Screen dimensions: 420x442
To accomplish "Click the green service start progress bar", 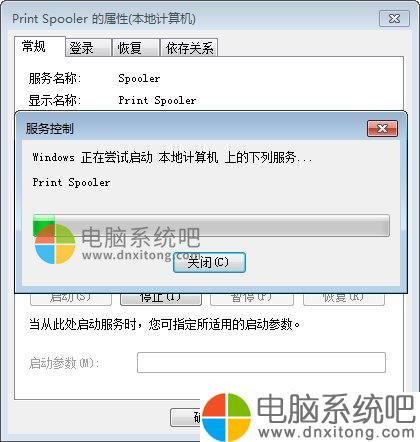I will (x=211, y=226).
